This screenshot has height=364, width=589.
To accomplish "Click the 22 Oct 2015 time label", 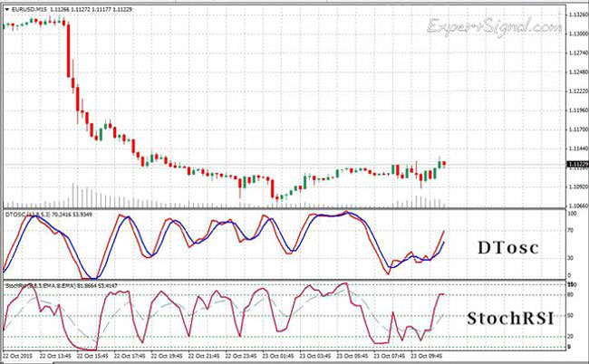I will pos(18,356).
